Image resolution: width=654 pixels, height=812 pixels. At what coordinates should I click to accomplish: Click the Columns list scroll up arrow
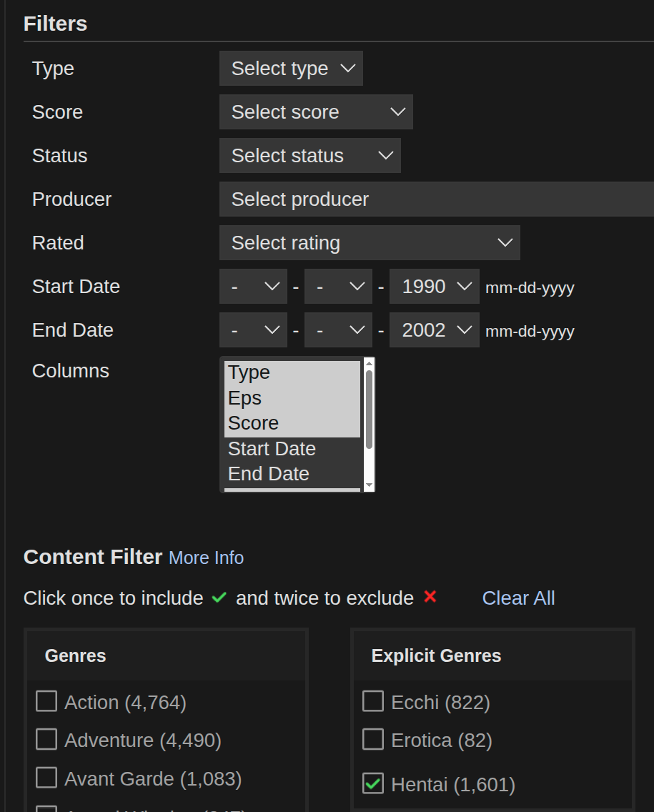[x=370, y=364]
